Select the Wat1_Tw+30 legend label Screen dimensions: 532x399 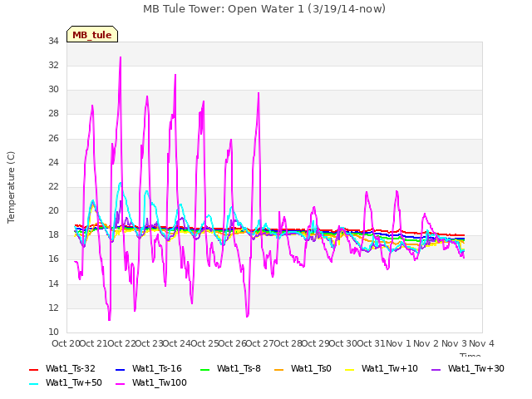pos(476,369)
